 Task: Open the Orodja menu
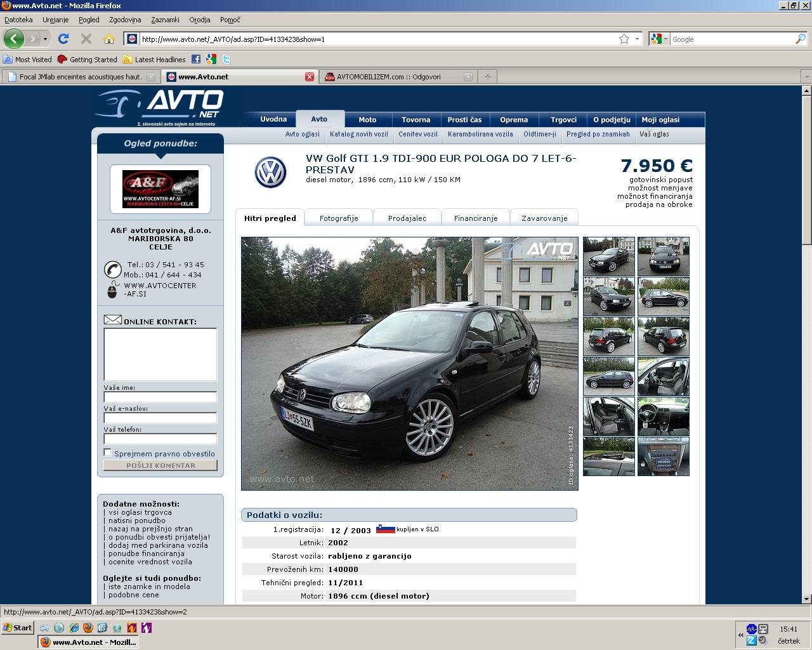[x=200, y=20]
